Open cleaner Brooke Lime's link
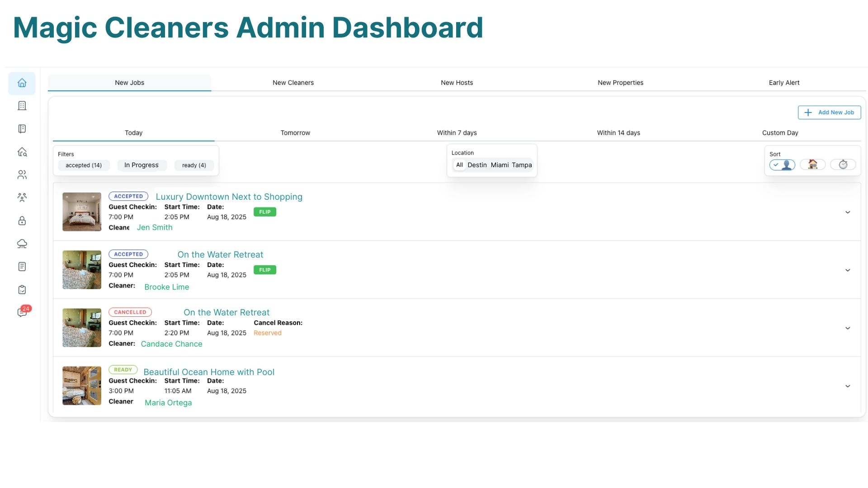Image resolution: width=868 pixels, height=488 pixels. 166,287
